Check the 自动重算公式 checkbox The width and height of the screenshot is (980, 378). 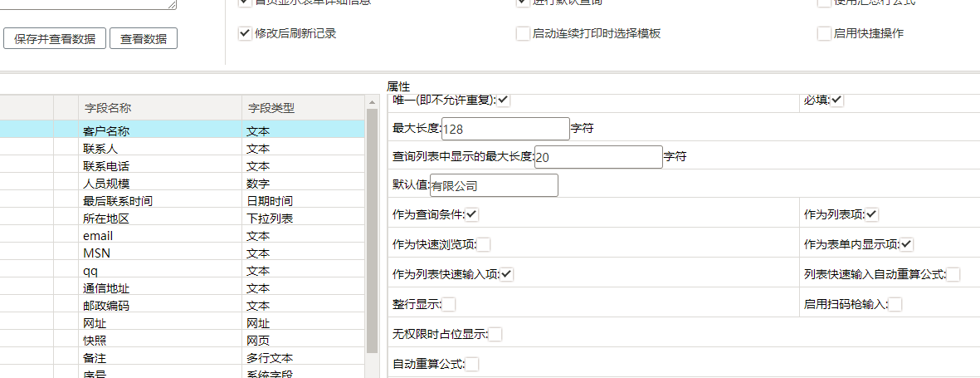click(472, 364)
